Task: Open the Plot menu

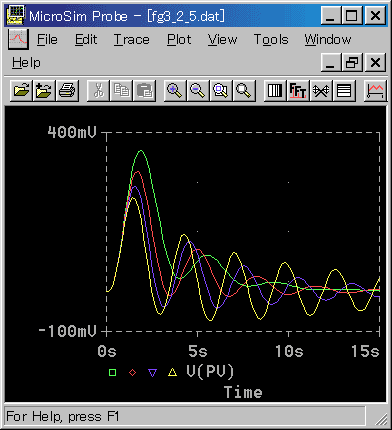Action: point(179,40)
